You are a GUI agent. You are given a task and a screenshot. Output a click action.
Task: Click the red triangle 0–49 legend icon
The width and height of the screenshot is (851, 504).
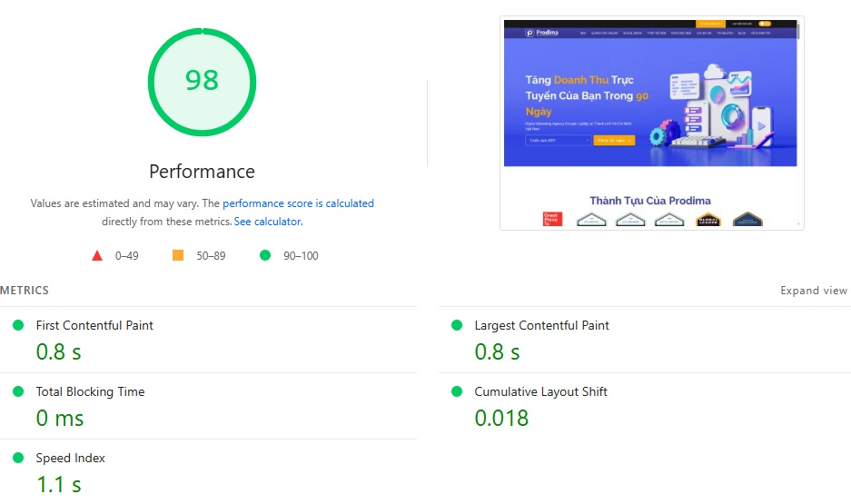[97, 255]
